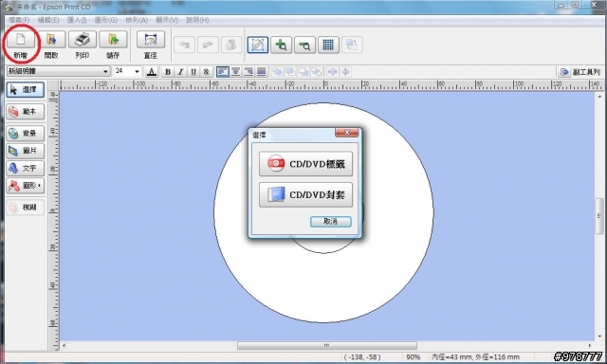Choose the font color A icon
This screenshot has width=607, height=364.
(152, 71)
